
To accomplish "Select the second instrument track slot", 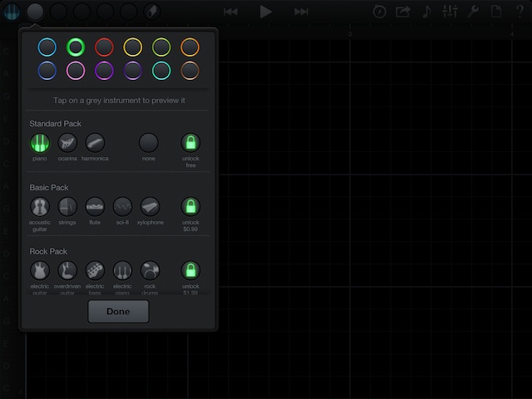I will pos(35,12).
